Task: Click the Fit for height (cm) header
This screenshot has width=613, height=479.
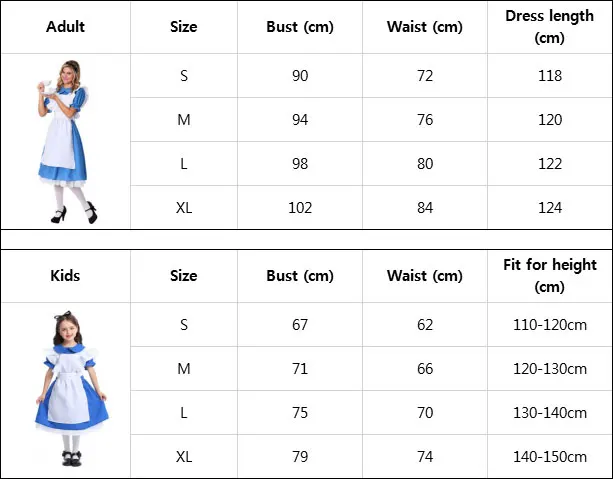Action: [x=550, y=276]
